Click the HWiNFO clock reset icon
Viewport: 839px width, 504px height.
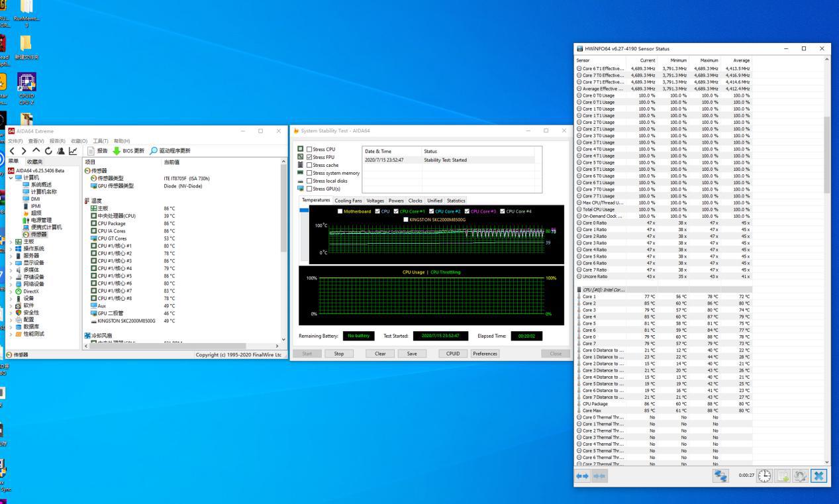[x=764, y=476]
